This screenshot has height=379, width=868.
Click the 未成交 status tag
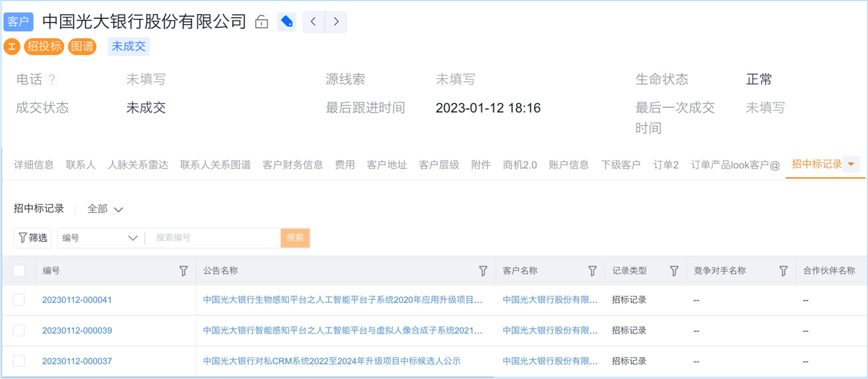pyautogui.click(x=129, y=47)
